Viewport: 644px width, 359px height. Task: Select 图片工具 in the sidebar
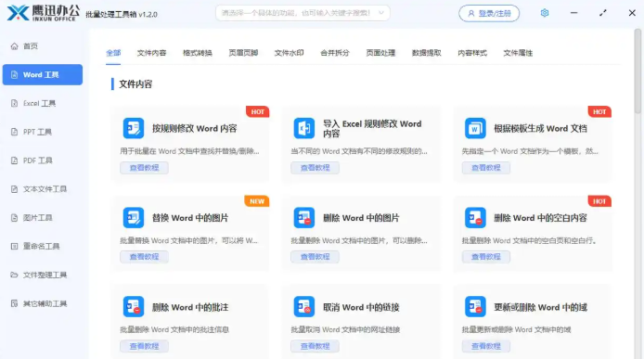point(43,218)
